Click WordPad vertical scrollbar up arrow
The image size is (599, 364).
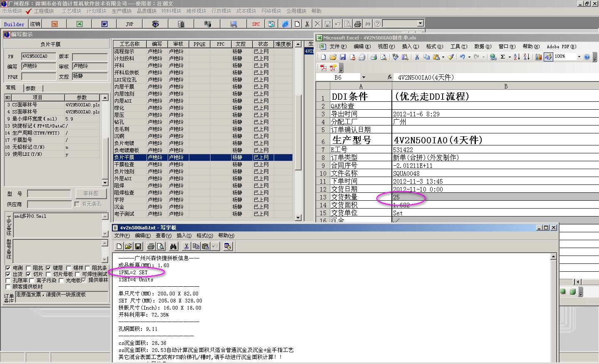[x=553, y=257]
